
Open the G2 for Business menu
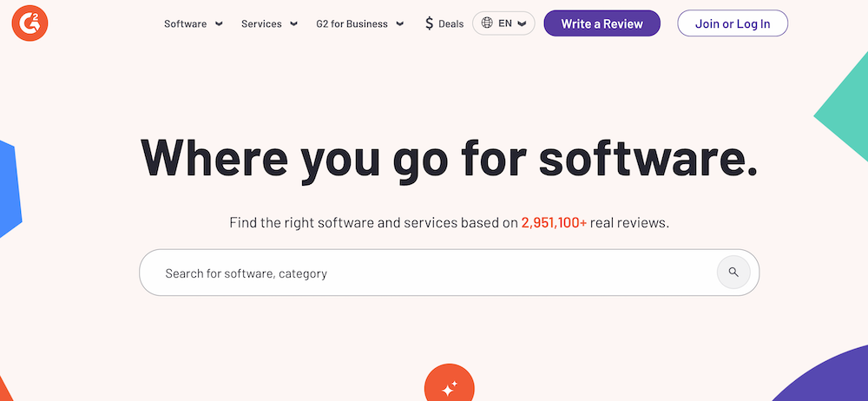[352, 24]
